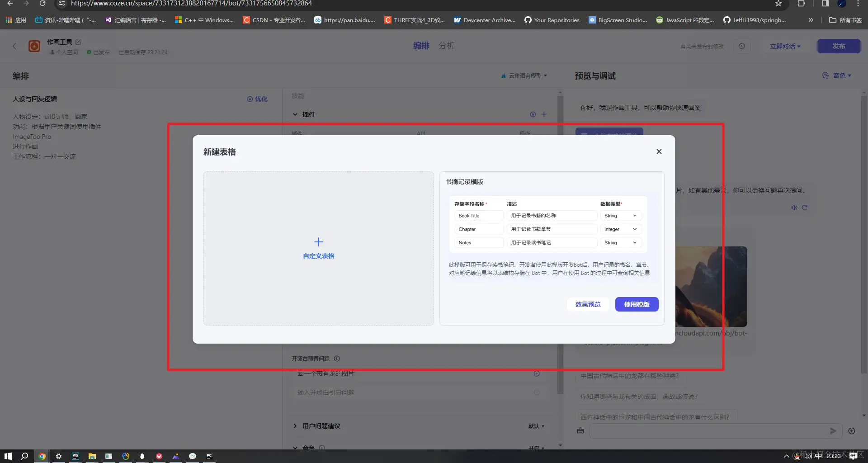Open the Chapter Integer type dropdown
868x463 pixels.
click(x=621, y=229)
